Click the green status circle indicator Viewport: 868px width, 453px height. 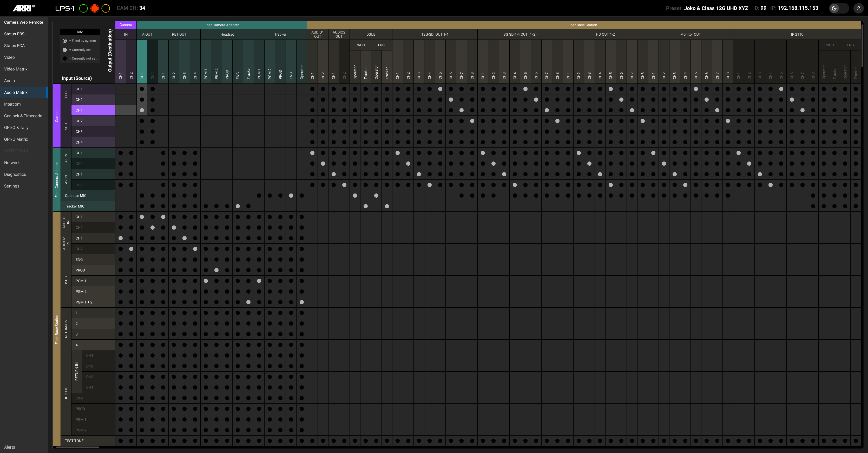tap(83, 8)
